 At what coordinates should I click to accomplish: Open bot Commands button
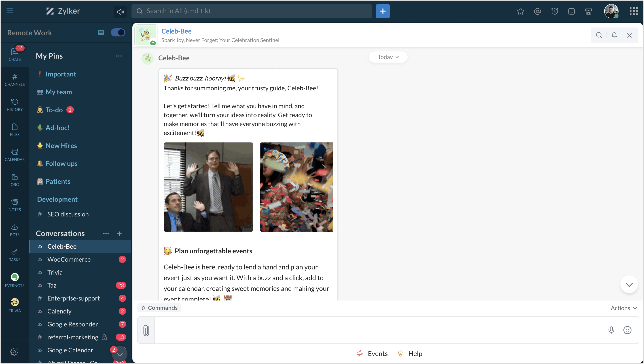159,308
